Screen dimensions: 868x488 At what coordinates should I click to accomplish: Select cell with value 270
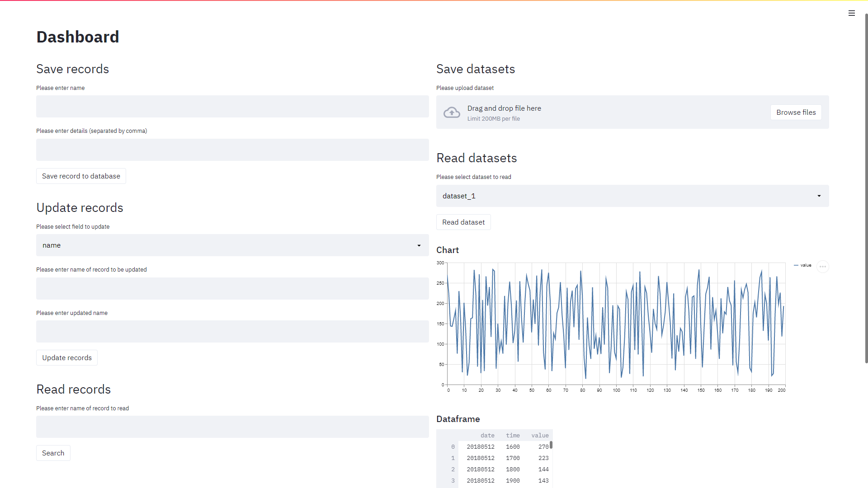point(537,447)
